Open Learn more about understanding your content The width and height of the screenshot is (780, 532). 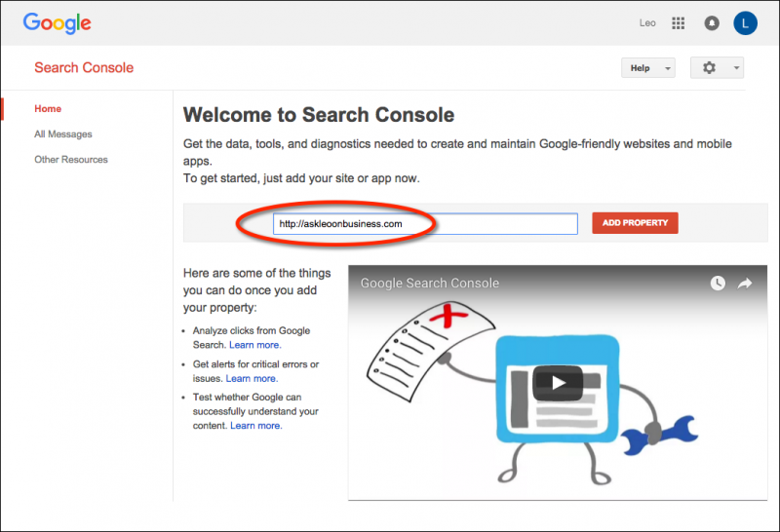pos(256,426)
